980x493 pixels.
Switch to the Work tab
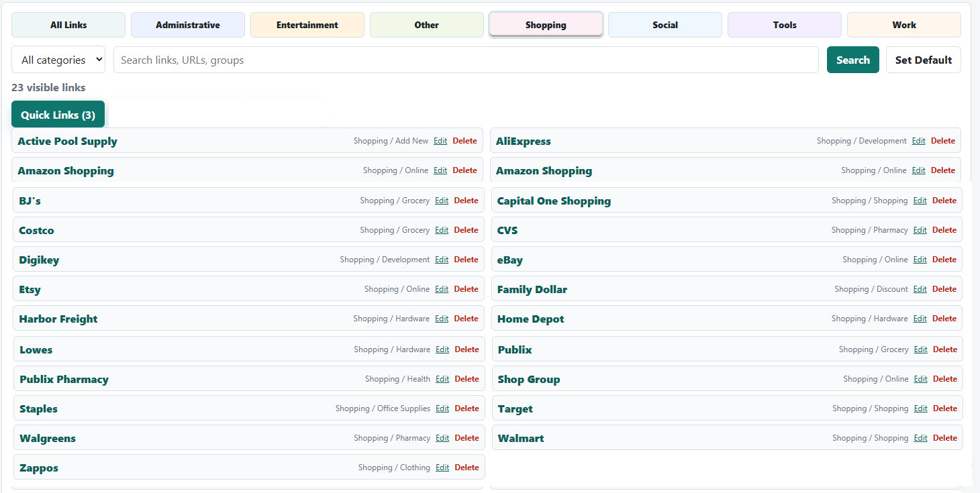[904, 25]
